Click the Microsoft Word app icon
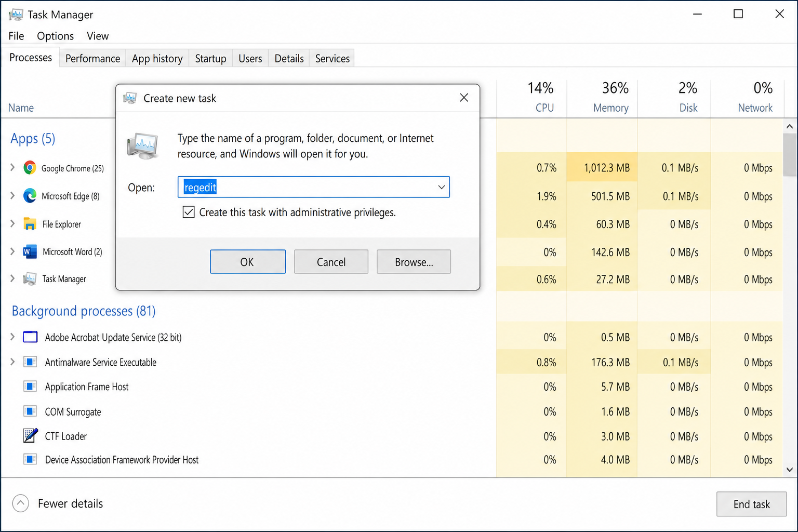The width and height of the screenshot is (798, 532). click(30, 252)
